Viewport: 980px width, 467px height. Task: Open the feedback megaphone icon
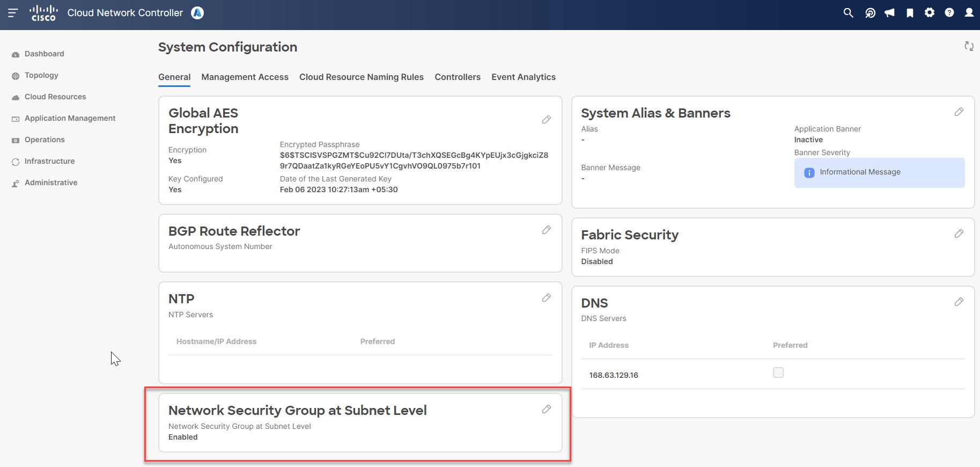point(890,13)
